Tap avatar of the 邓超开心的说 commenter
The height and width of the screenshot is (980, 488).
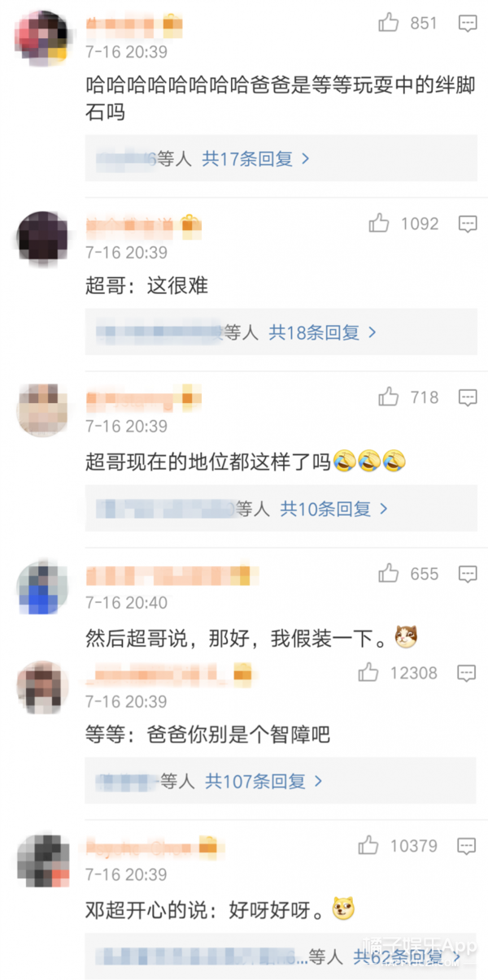41,859
